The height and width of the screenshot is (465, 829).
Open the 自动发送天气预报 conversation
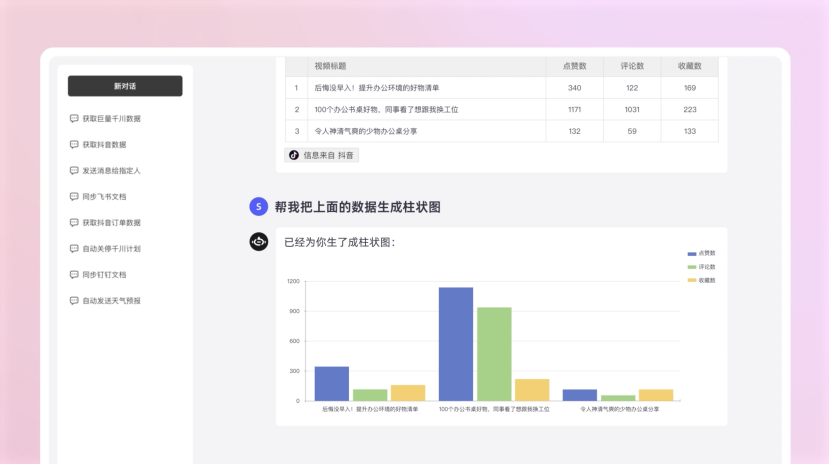(111, 300)
